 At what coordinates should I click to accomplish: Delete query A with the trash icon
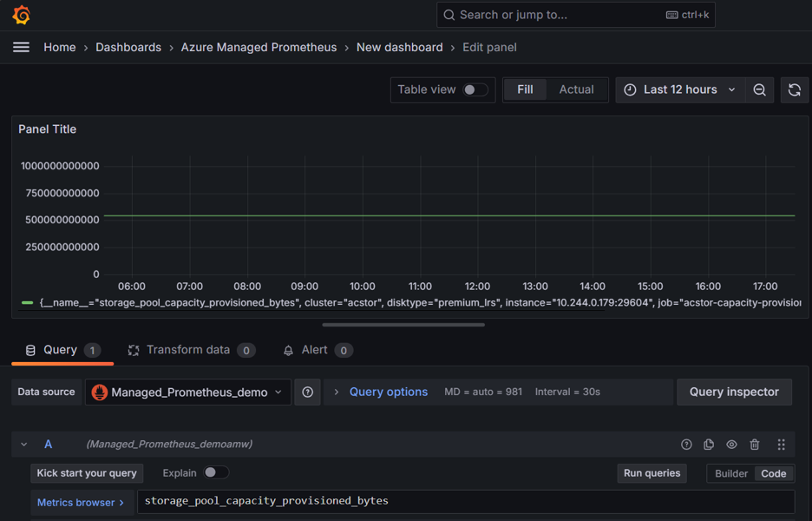click(754, 444)
